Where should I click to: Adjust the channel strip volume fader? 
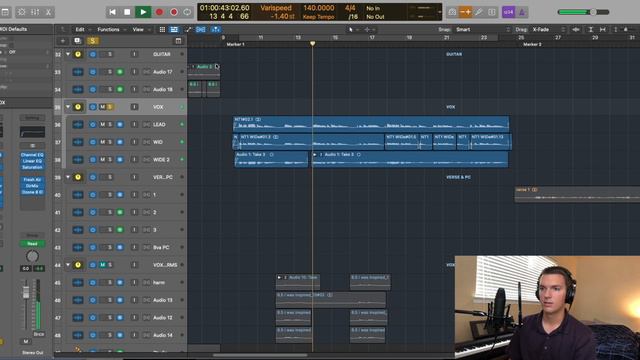(26, 291)
